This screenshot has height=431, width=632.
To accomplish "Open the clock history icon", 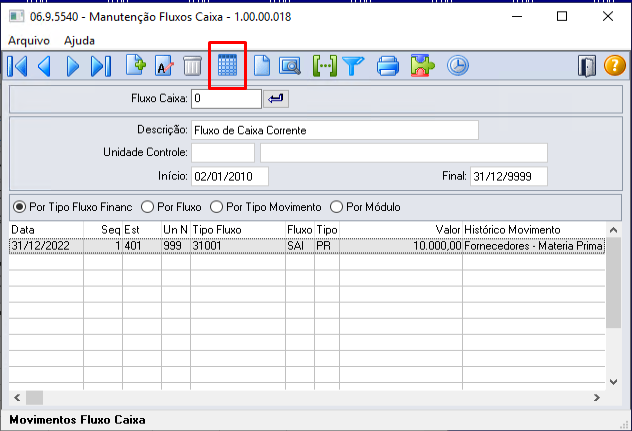I will point(457,66).
